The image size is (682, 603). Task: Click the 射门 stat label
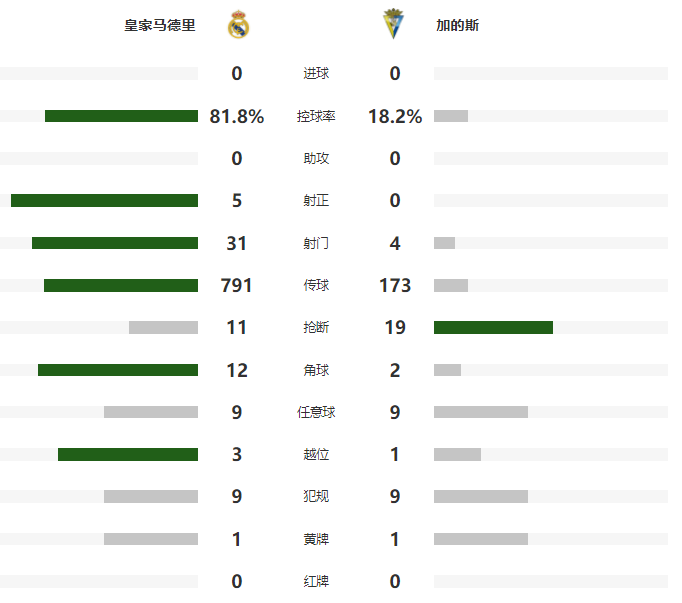point(316,243)
